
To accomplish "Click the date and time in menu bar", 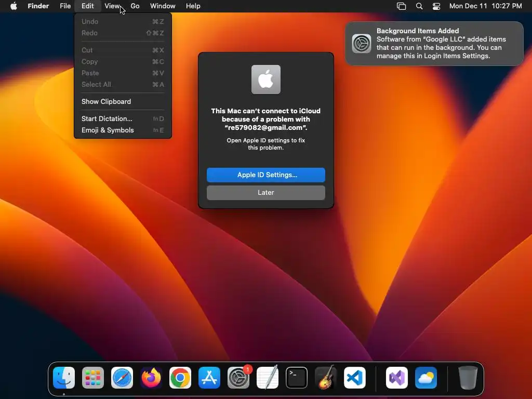I will click(486, 6).
